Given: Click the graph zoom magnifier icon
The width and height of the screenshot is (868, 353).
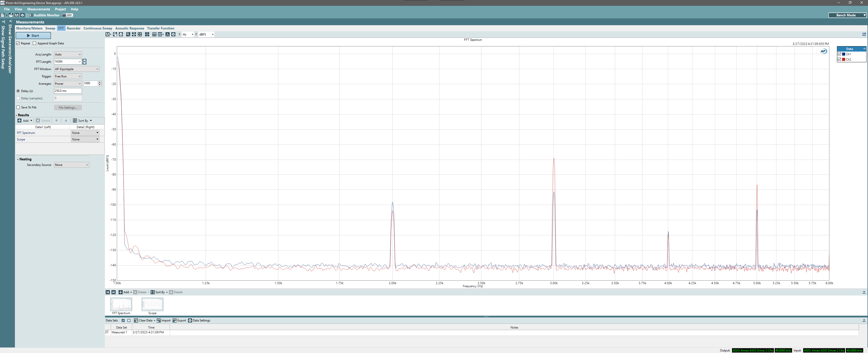Looking at the screenshot, I should click(128, 34).
